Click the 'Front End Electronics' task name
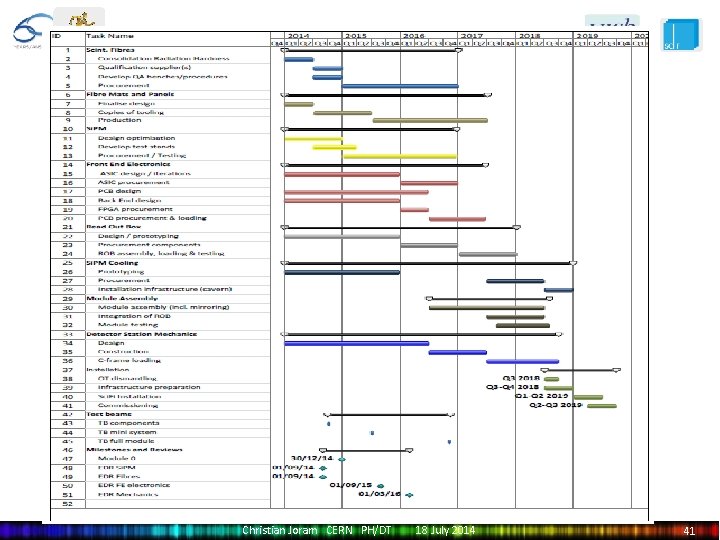720x540 pixels. point(128,164)
